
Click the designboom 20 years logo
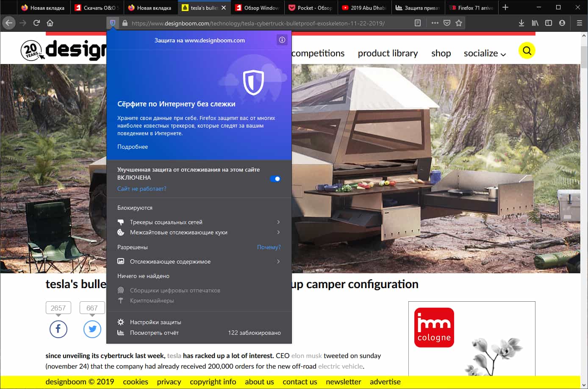pos(64,50)
